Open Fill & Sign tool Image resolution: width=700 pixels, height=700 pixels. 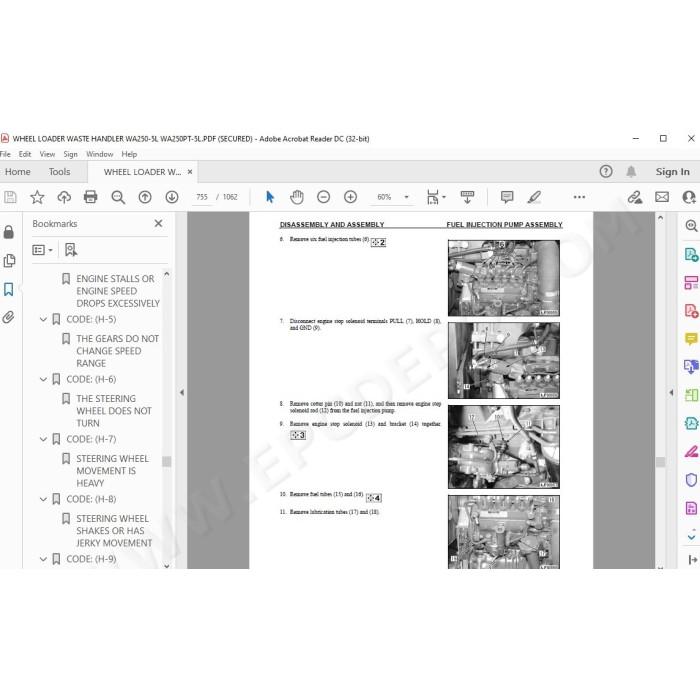691,452
